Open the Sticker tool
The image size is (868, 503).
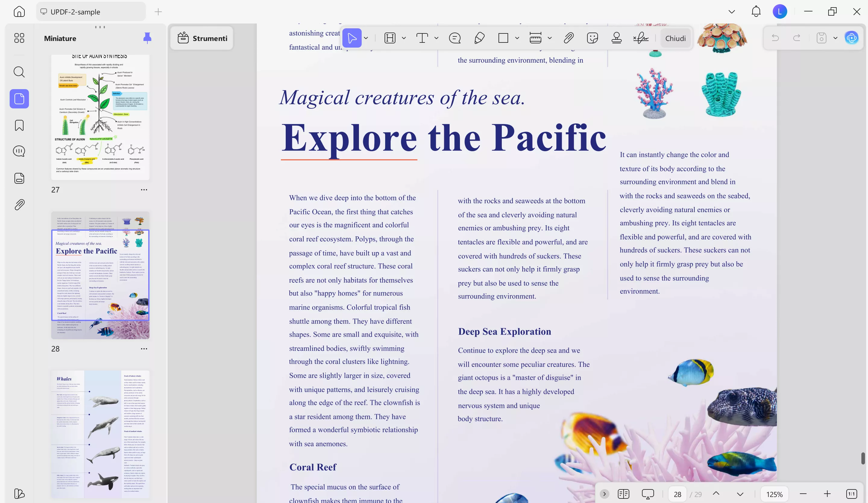[x=593, y=38]
